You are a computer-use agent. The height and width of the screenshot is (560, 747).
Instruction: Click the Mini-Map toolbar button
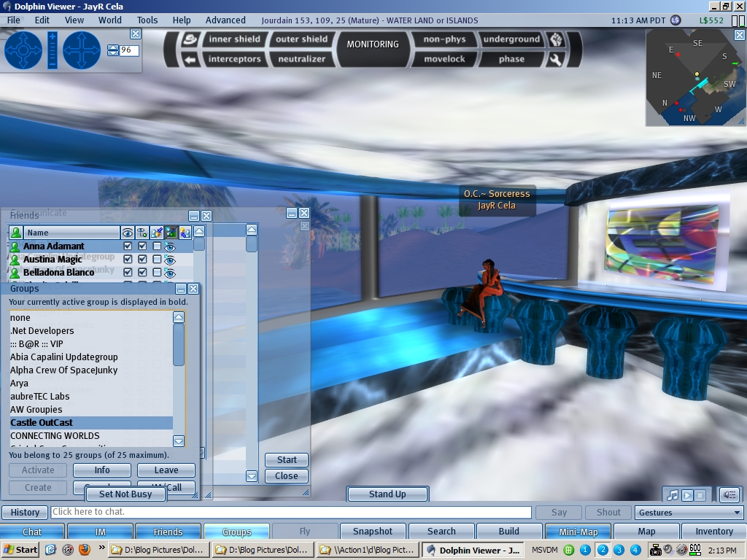(578, 531)
